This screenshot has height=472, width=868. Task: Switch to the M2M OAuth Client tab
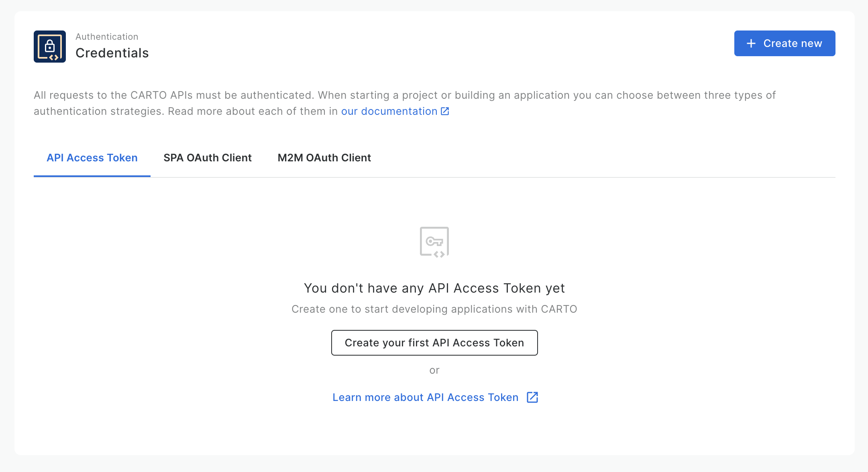tap(324, 158)
